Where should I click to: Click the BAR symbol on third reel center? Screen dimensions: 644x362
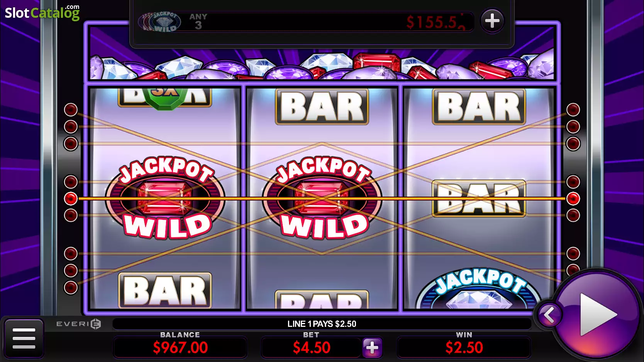pos(479,198)
